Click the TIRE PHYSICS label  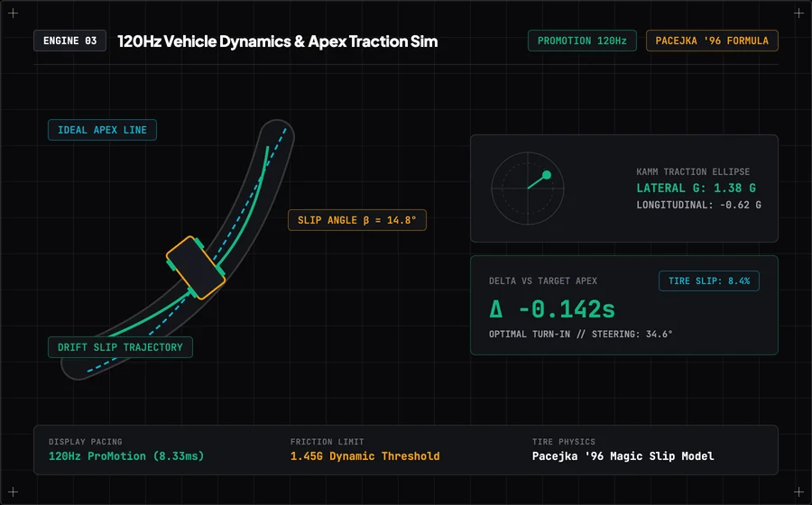[x=563, y=442]
